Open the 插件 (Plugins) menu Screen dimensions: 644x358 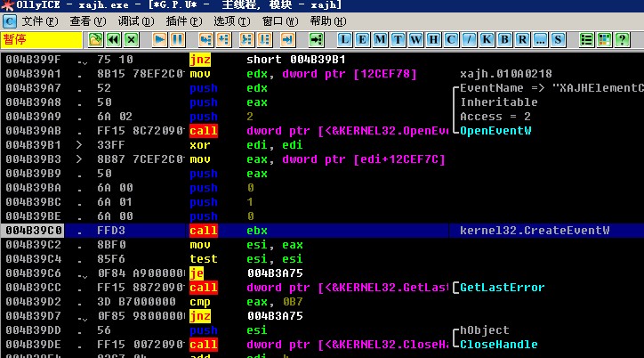coord(182,20)
